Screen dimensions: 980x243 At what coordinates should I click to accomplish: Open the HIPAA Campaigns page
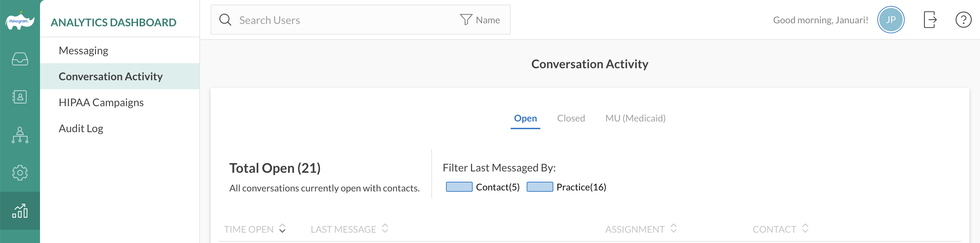click(x=101, y=103)
